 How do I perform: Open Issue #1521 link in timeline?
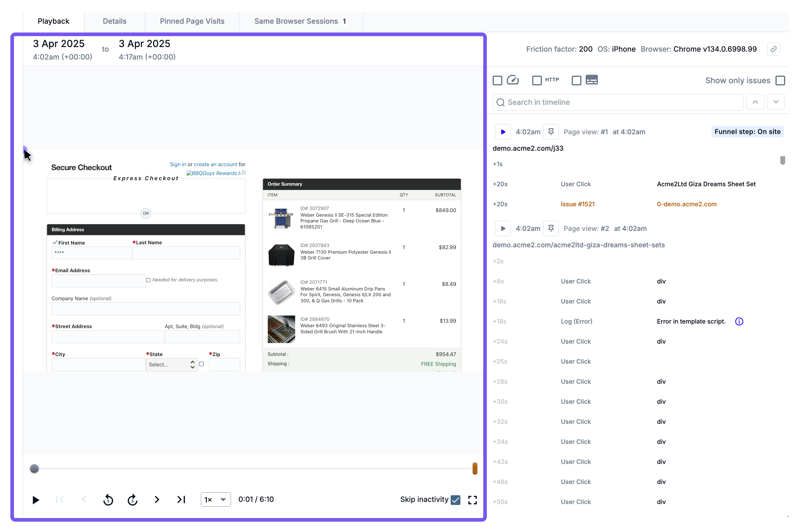coord(577,204)
